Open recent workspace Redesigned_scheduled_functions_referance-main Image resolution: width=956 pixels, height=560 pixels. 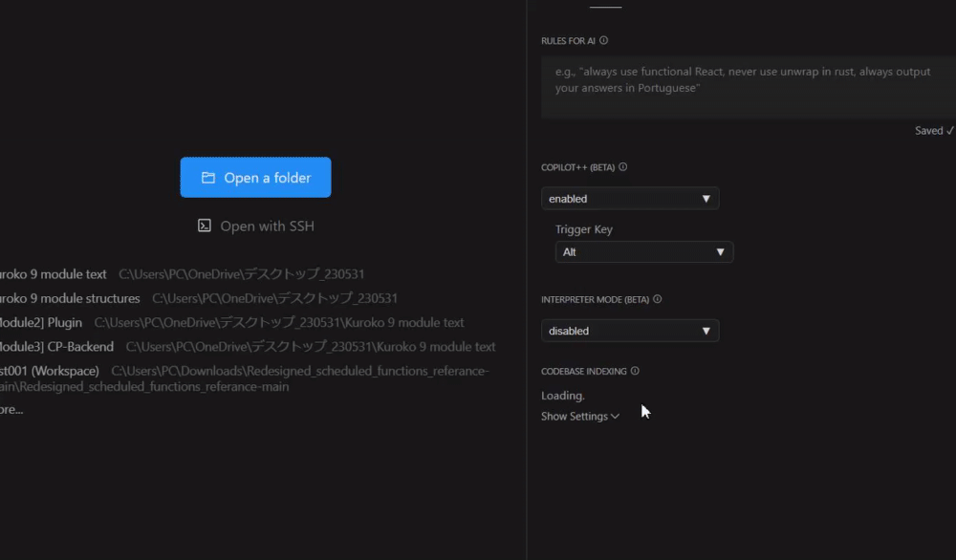tap(50, 371)
